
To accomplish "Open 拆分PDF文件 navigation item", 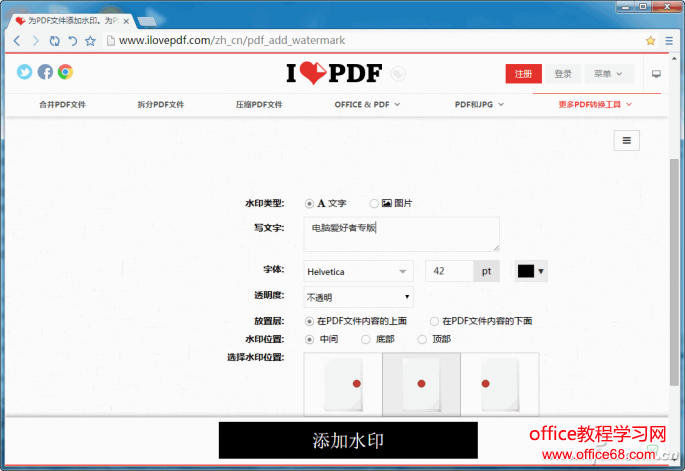I will click(x=161, y=105).
